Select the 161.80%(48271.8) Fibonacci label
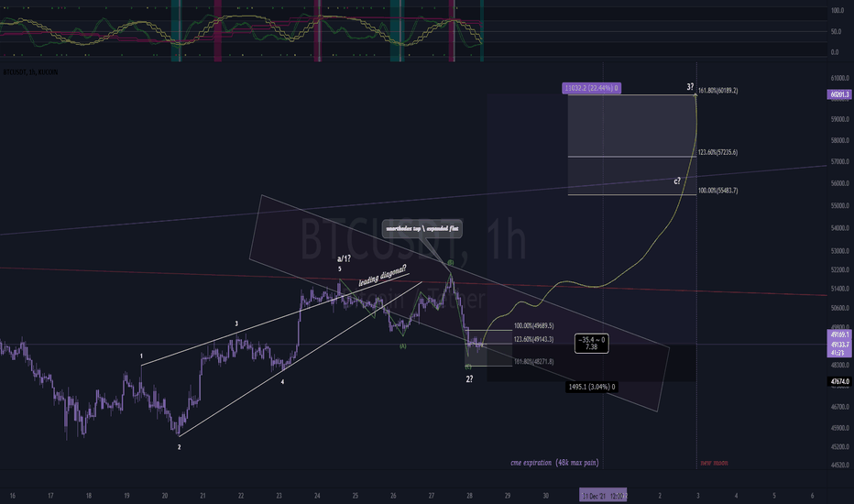 [533, 361]
